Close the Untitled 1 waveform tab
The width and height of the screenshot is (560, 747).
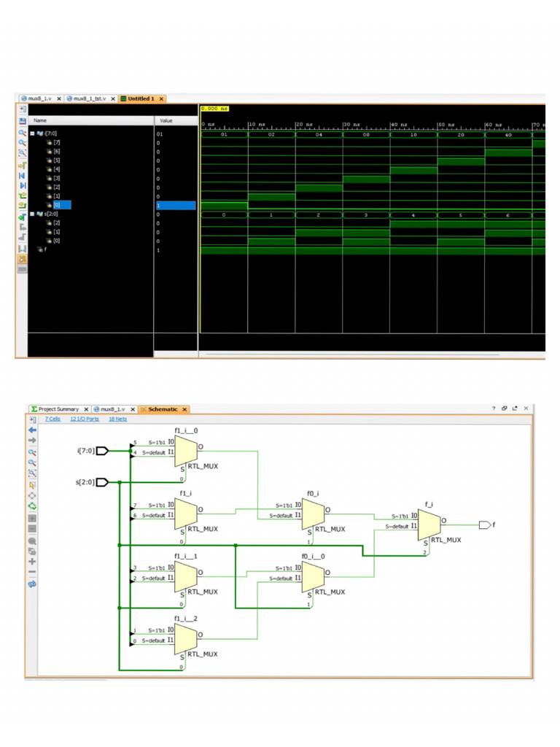pyautogui.click(x=161, y=98)
